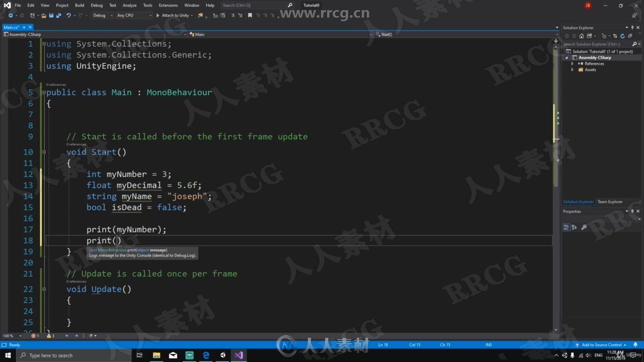Click the Save file icon in toolbar
This screenshot has height=362, width=644.
pos(51,16)
